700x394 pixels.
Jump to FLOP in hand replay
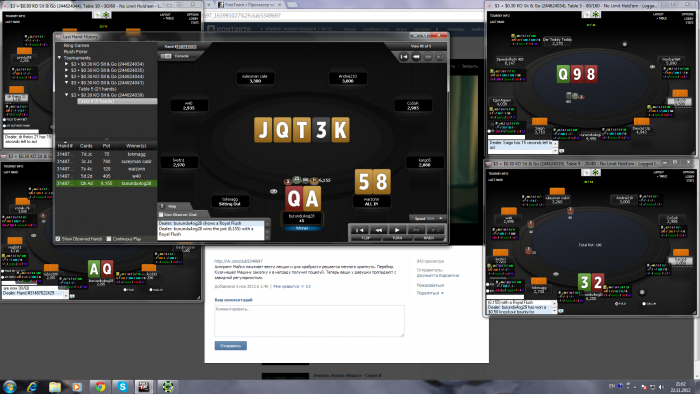pyautogui.click(x=366, y=238)
